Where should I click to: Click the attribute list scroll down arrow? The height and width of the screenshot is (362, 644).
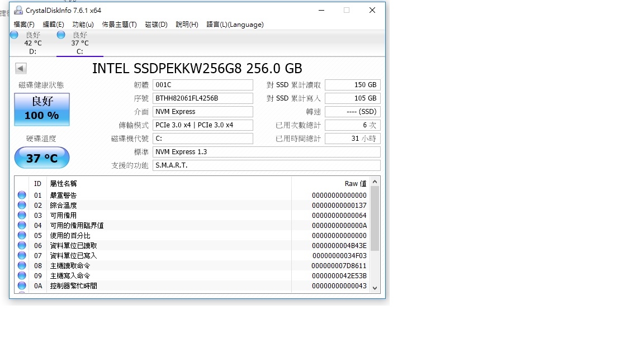coord(375,288)
